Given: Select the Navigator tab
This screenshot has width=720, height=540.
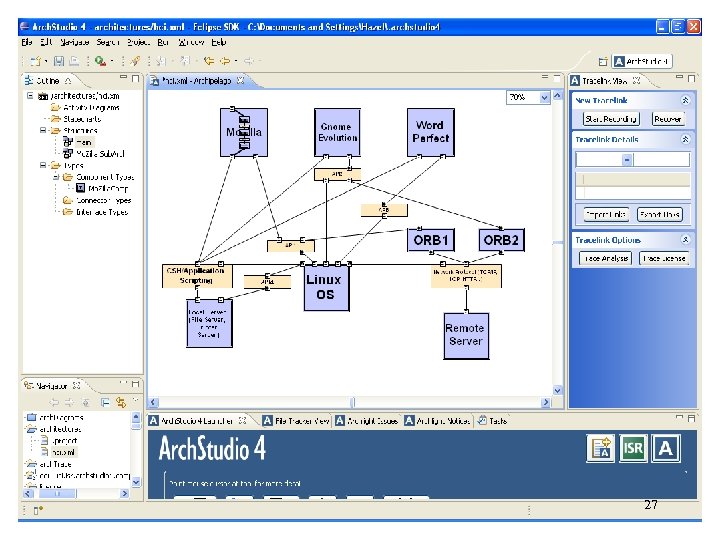Looking at the screenshot, I should pyautogui.click(x=52, y=386).
